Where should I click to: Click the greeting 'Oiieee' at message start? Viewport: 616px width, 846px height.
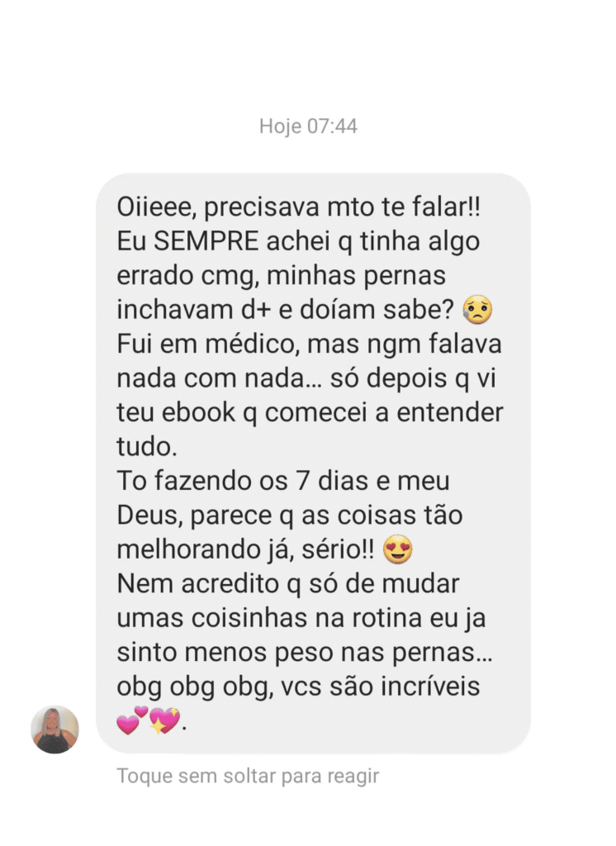(x=156, y=207)
